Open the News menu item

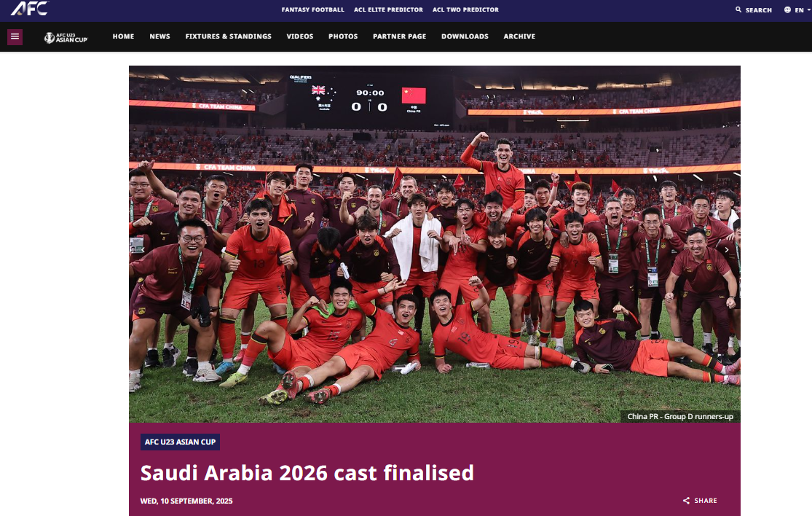point(159,36)
